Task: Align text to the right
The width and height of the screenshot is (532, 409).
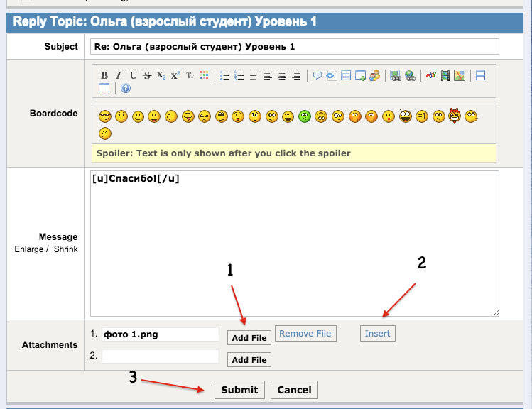Action: click(x=296, y=75)
